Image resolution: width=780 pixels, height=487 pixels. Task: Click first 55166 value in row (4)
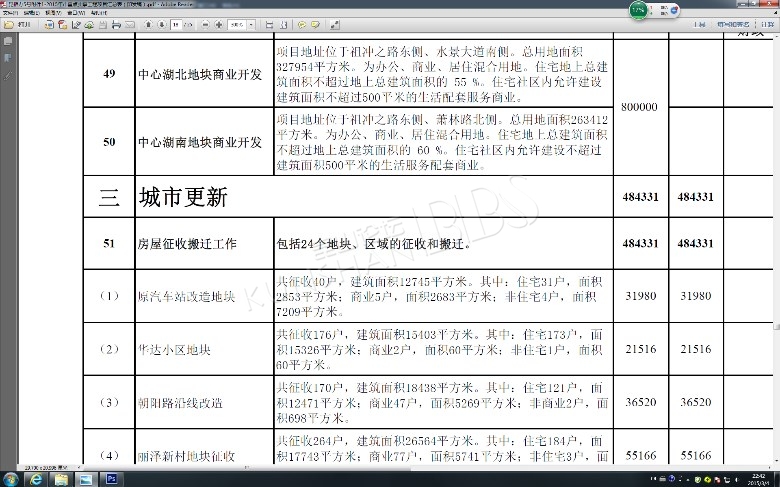point(641,455)
